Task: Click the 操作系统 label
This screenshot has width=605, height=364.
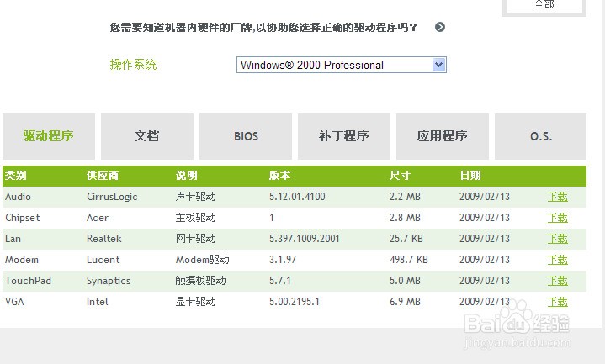Action: click(134, 65)
